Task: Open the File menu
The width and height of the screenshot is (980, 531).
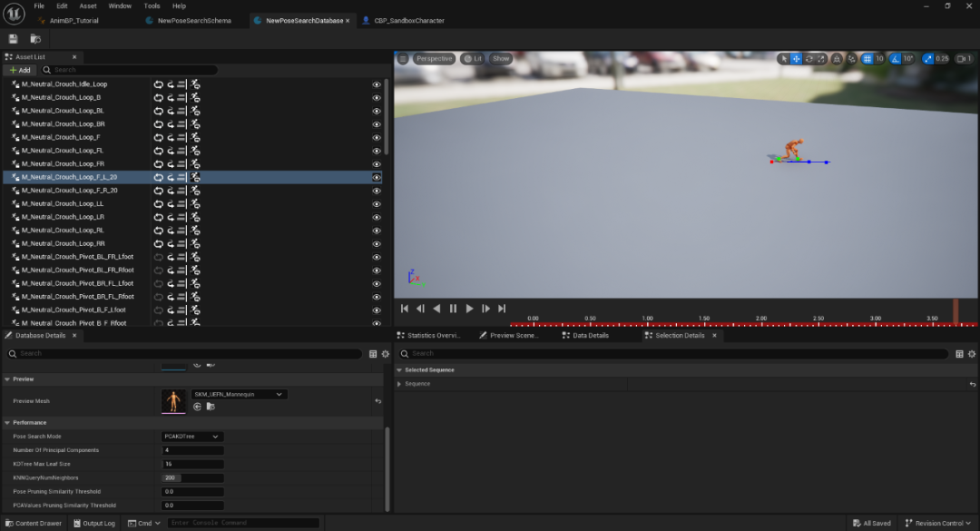Action: (39, 5)
